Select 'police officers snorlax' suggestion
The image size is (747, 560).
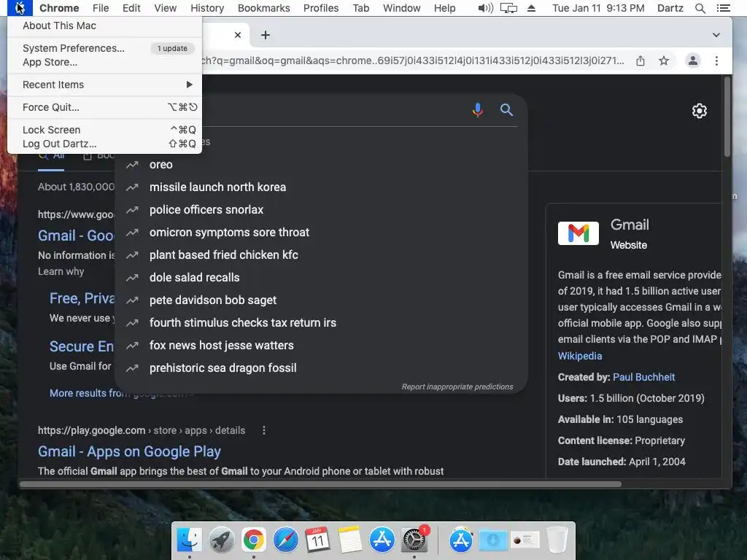[x=321, y=210]
